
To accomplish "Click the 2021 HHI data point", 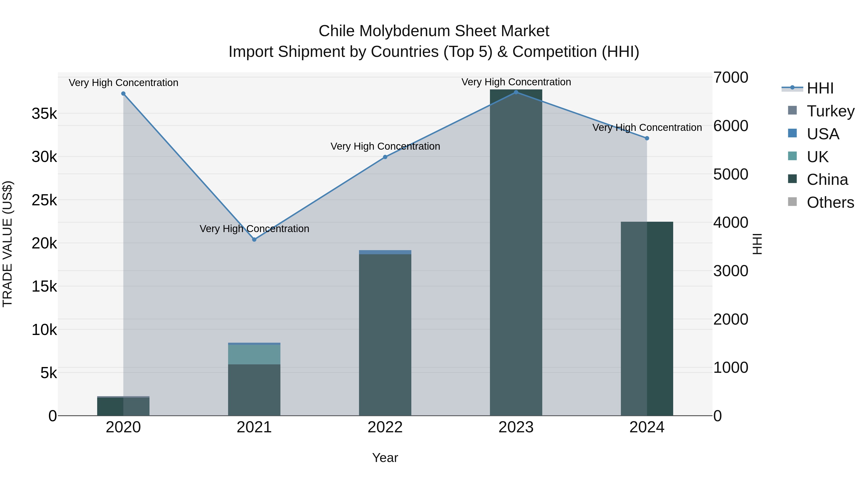I will [254, 240].
